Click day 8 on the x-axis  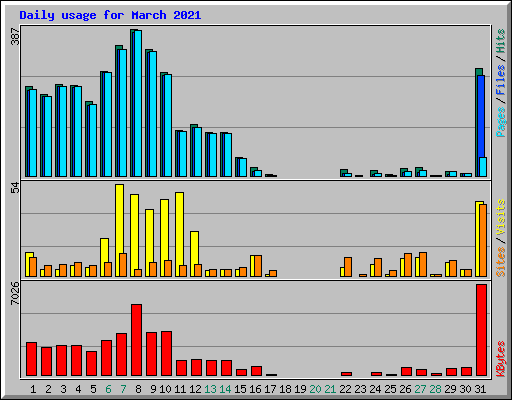click(x=138, y=389)
